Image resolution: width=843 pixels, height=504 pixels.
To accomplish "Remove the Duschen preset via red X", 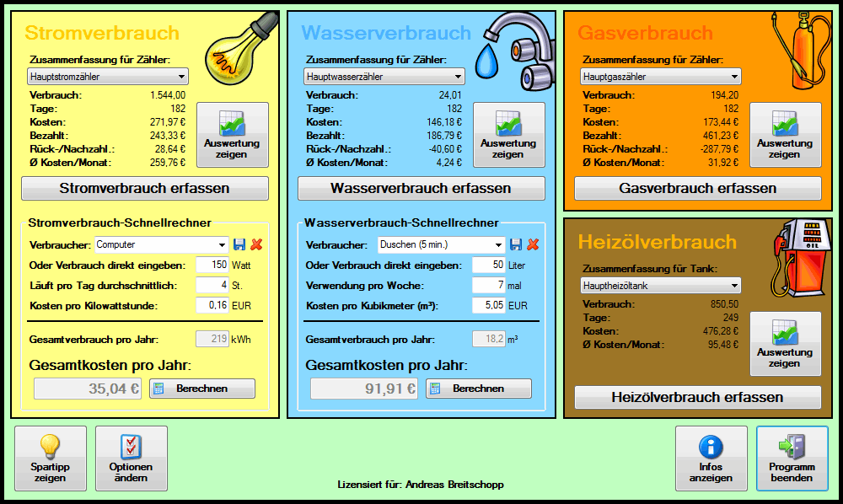I will tap(532, 243).
